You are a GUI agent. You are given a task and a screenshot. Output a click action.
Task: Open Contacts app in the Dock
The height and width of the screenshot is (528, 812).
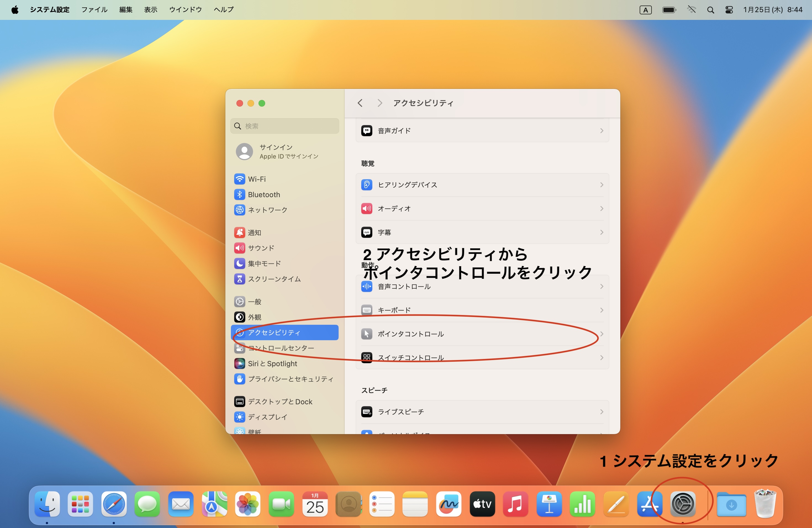coord(348,504)
